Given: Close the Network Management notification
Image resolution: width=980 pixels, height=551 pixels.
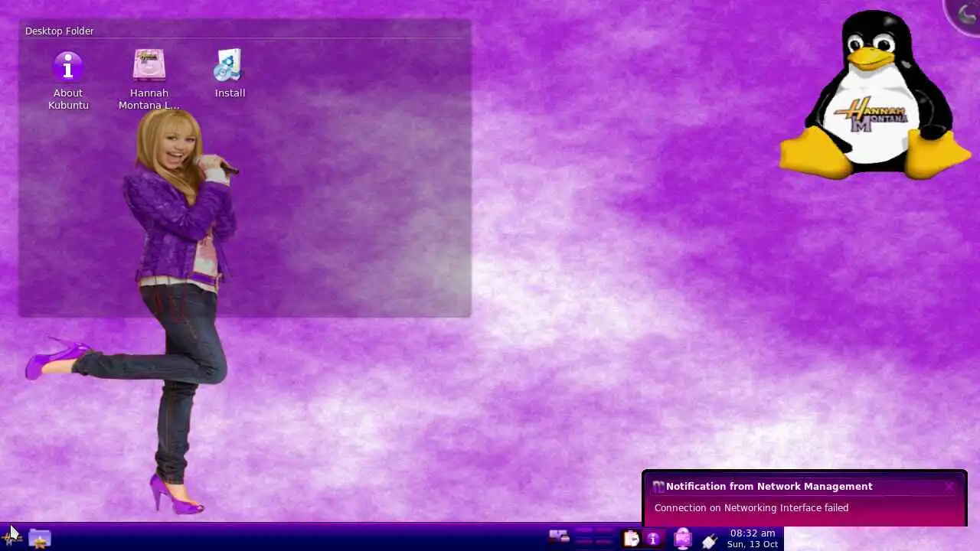Looking at the screenshot, I should [949, 487].
